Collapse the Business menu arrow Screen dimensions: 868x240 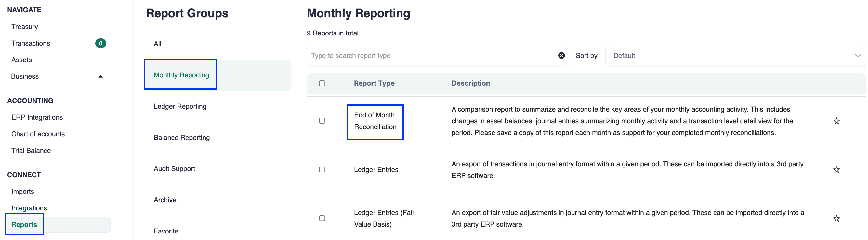tap(100, 76)
